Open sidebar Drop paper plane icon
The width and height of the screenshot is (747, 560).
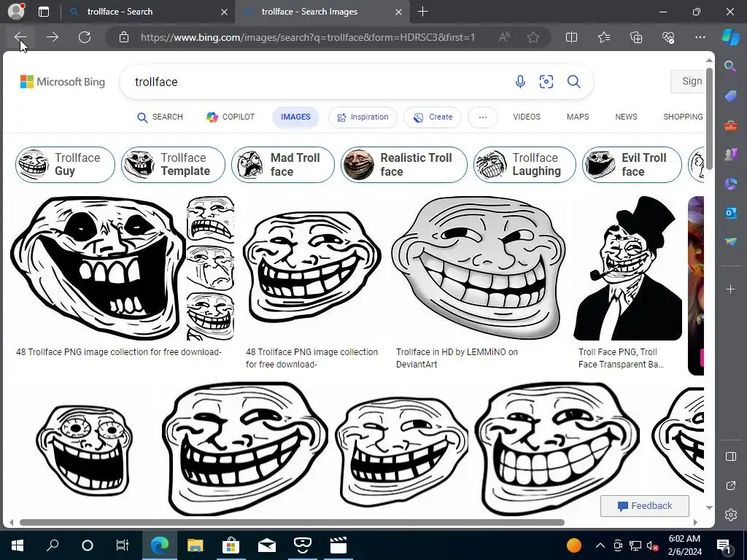730,241
